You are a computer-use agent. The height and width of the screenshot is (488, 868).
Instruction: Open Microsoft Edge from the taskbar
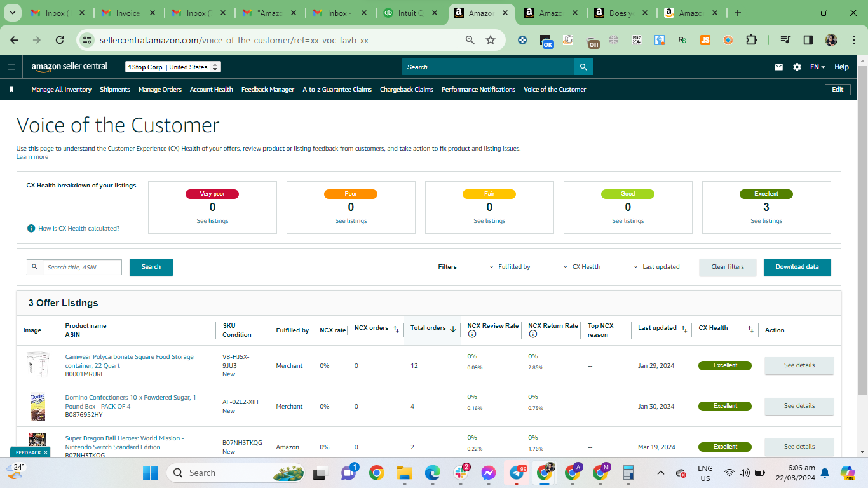point(433,473)
